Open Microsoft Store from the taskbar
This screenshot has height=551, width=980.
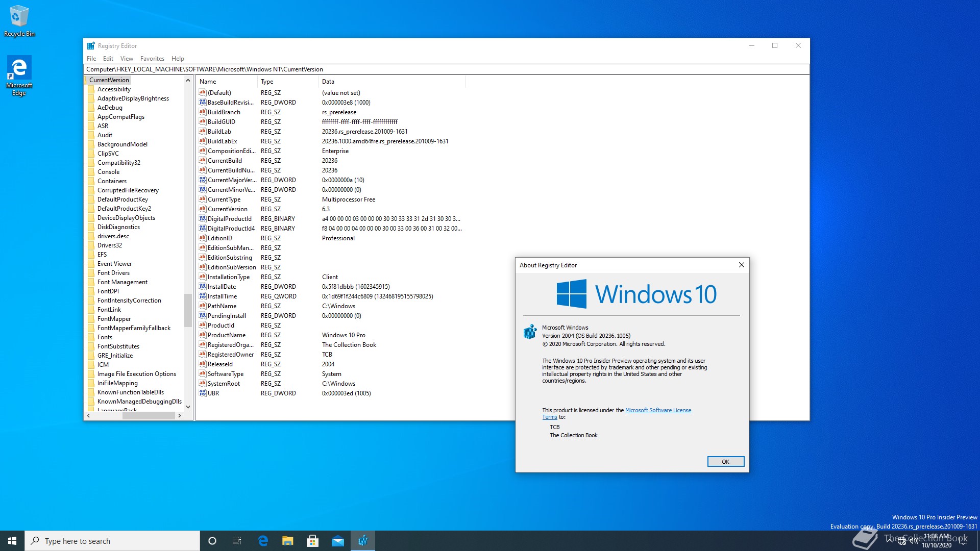(313, 541)
